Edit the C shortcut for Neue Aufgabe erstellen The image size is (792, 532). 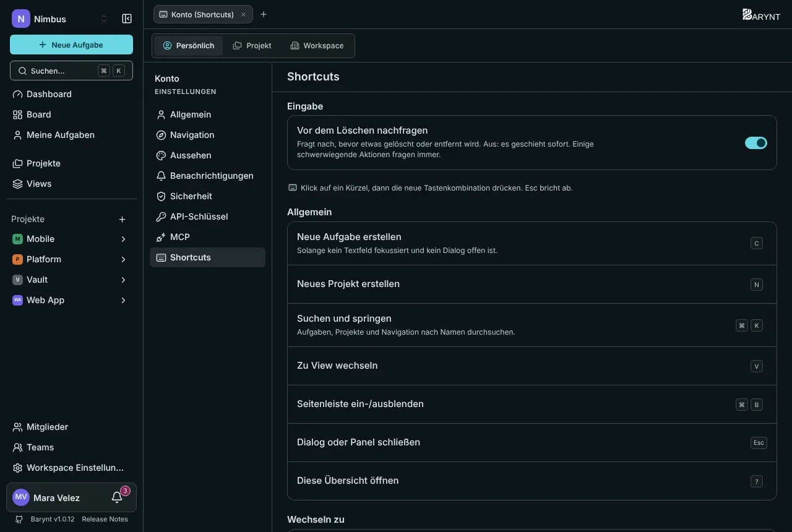pyautogui.click(x=756, y=244)
